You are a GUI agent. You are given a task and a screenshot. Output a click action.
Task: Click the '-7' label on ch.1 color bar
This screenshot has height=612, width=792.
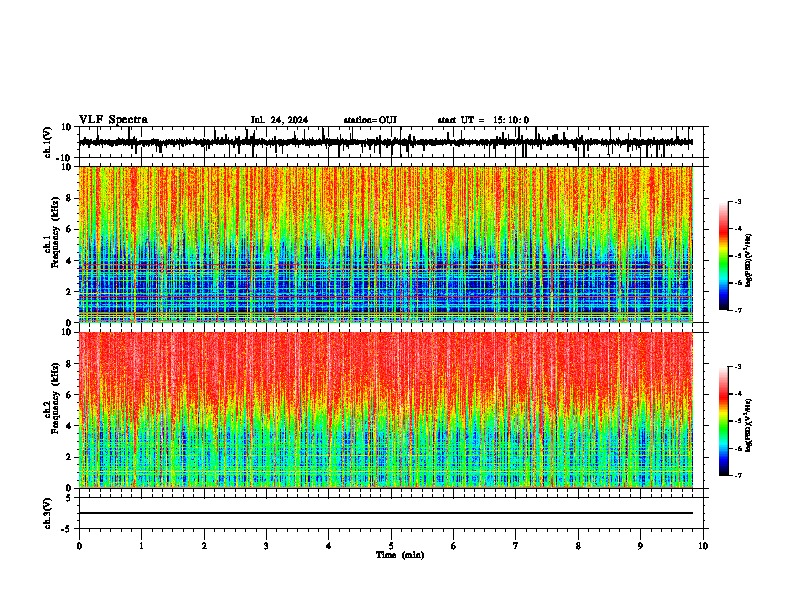738,311
